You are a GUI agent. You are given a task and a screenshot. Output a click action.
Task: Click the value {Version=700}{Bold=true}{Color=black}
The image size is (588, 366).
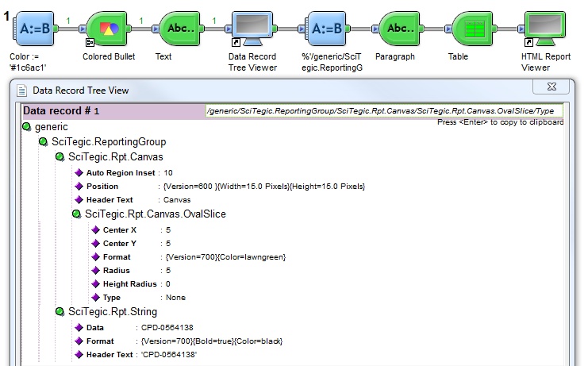[212, 341]
